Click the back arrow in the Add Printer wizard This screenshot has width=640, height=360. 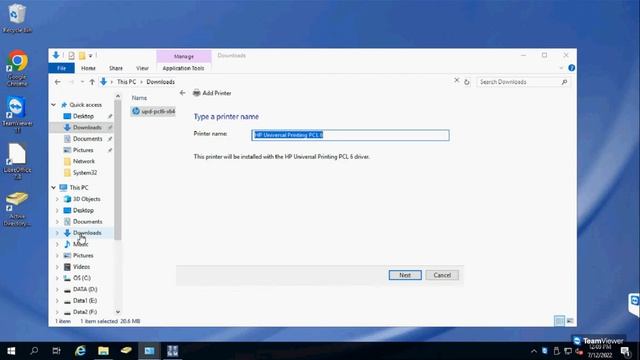pos(182,93)
